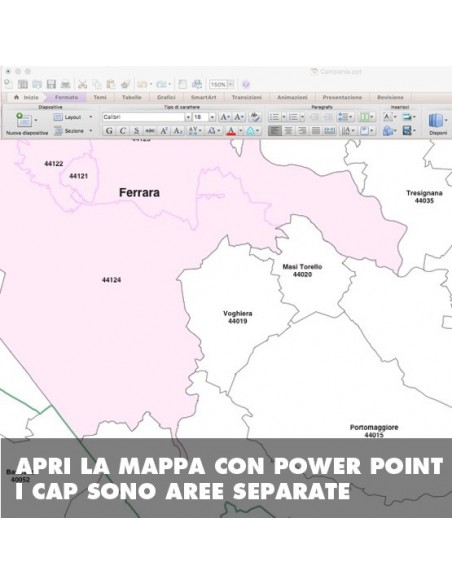
Task: Click the Paste clipboard icon
Action: click(111, 84)
